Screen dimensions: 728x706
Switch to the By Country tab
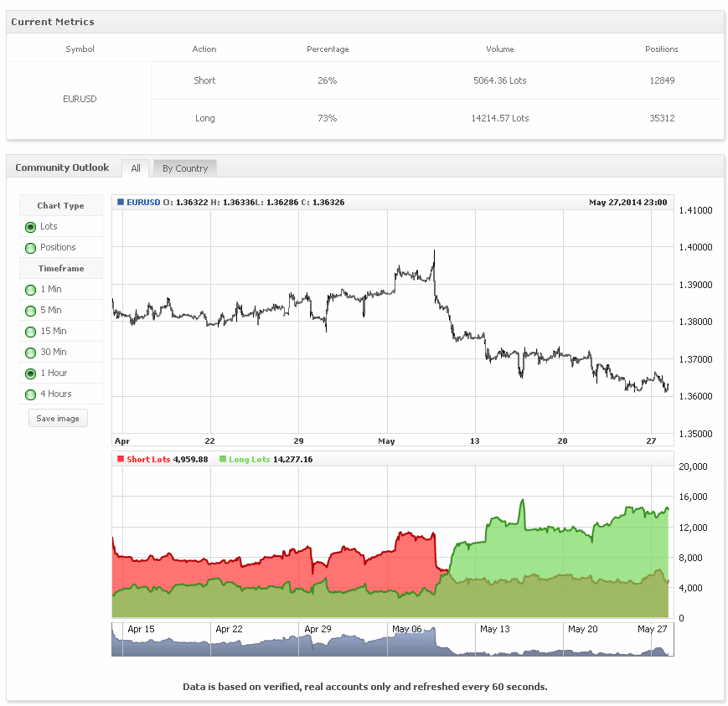tap(185, 168)
